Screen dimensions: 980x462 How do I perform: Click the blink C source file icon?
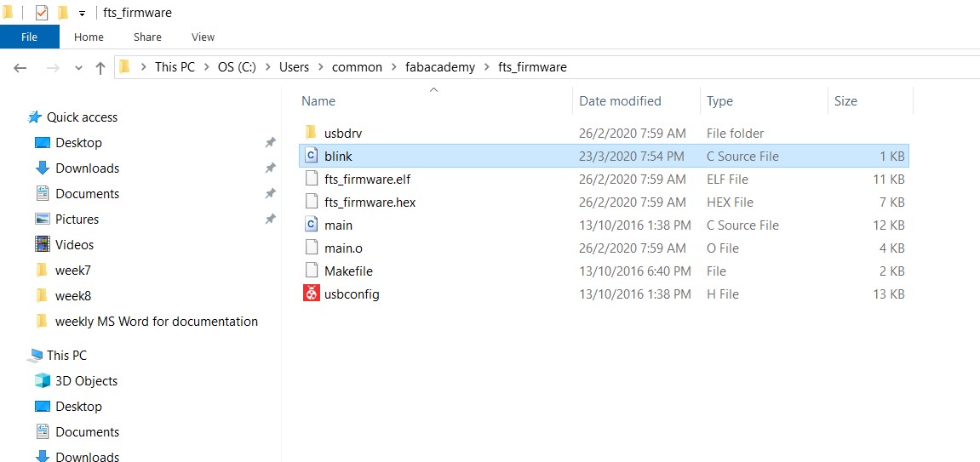point(312,156)
